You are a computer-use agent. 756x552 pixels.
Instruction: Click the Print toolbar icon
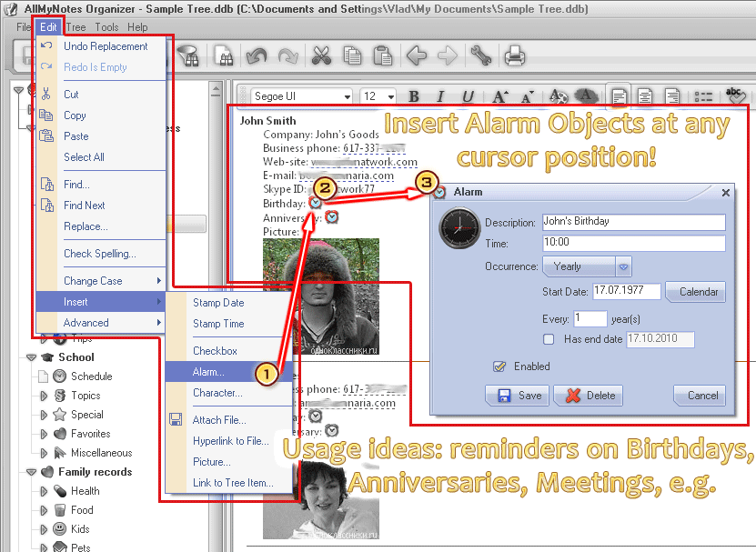(x=514, y=55)
